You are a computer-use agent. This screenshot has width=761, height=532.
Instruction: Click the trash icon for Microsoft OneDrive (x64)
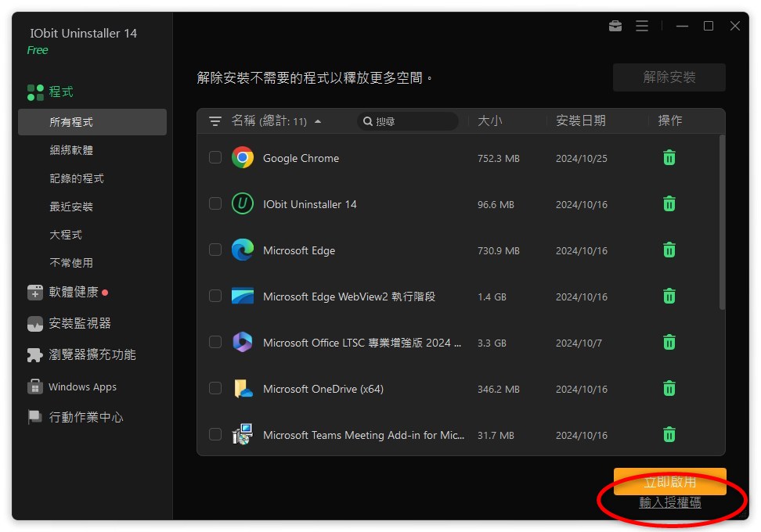(669, 388)
